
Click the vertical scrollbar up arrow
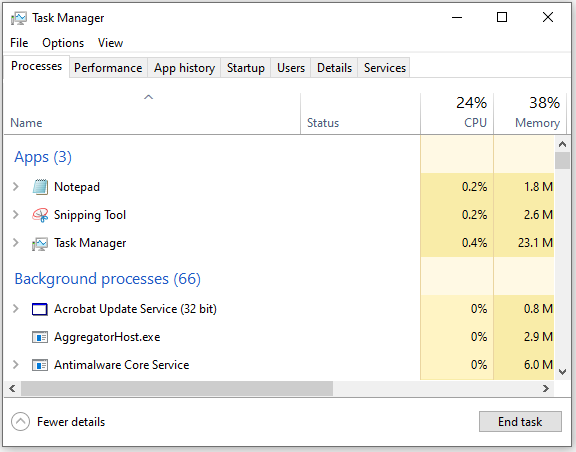[x=562, y=144]
